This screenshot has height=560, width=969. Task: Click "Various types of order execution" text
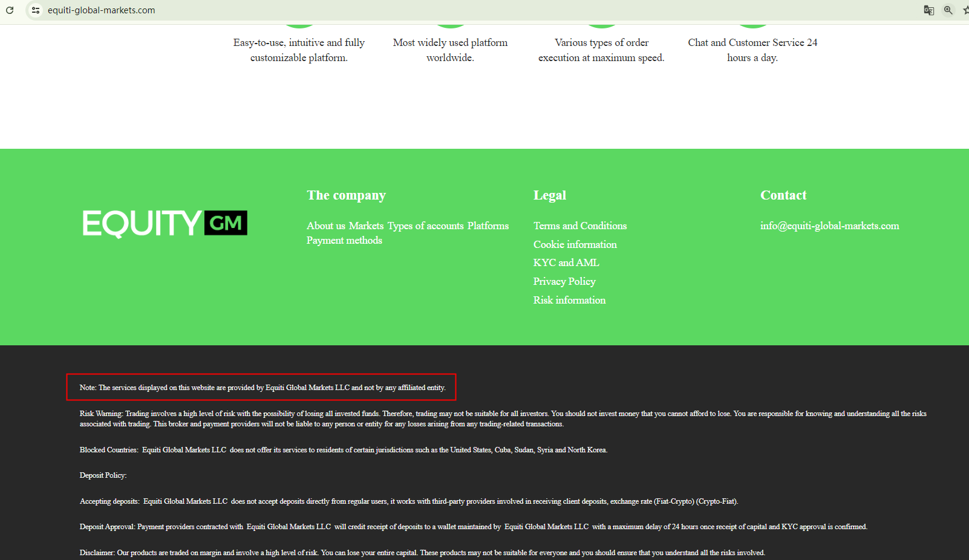tap(601, 50)
